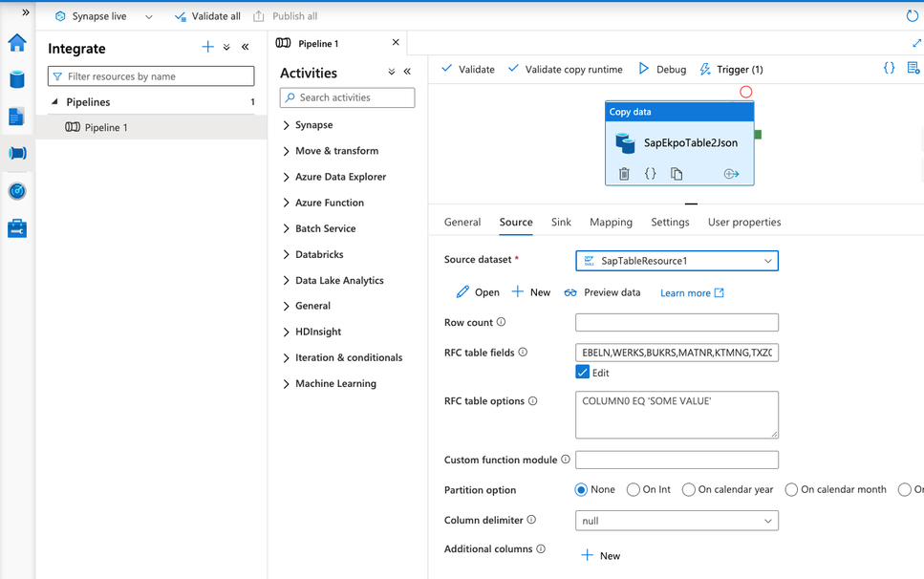Switch to the Mapping tab

pyautogui.click(x=612, y=222)
